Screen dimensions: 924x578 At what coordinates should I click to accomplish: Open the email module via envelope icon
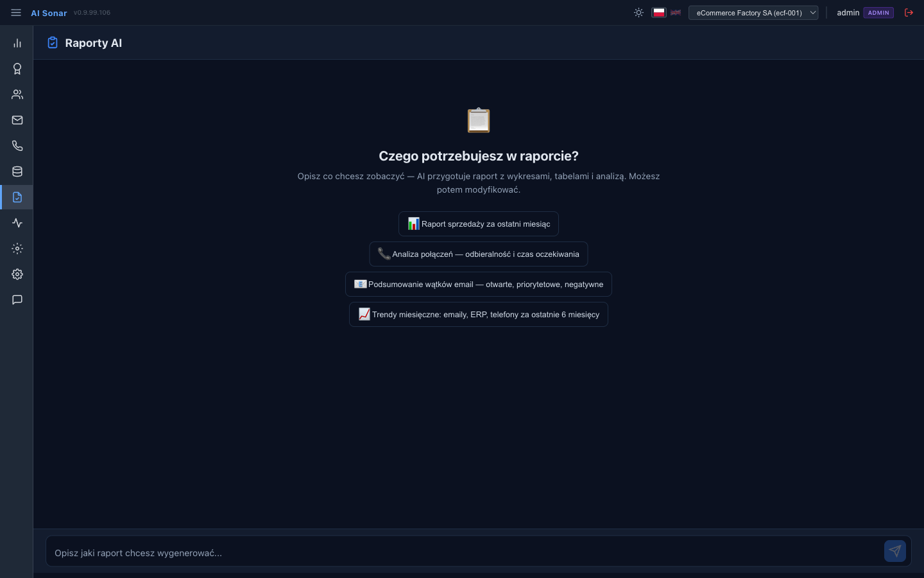pos(17,120)
